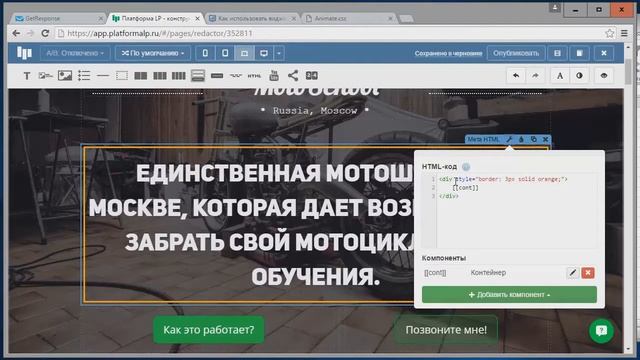Open the A/B test dropdown
The width and height of the screenshot is (640, 360).
[75, 53]
